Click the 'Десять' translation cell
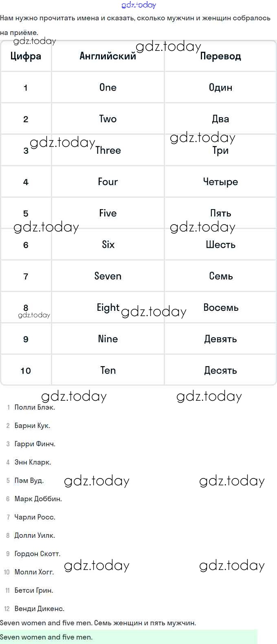 click(x=220, y=370)
